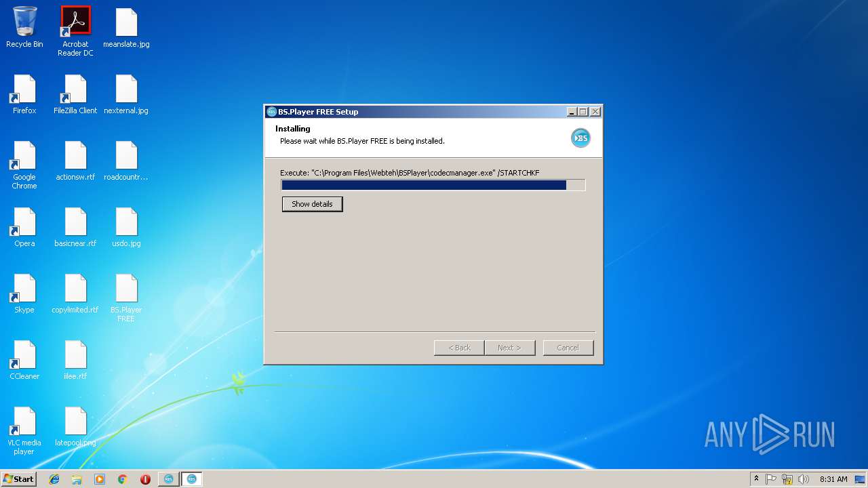The height and width of the screenshot is (488, 868).
Task: Open Chrome from the taskbar
Action: (x=123, y=479)
